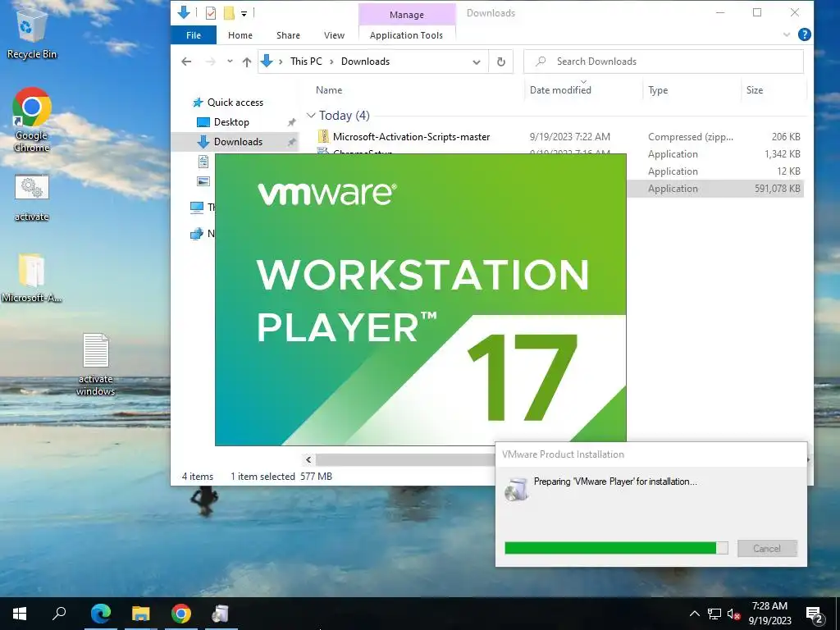840x630 pixels.
Task: Open Microsoft Edge from the taskbar
Action: point(101,614)
